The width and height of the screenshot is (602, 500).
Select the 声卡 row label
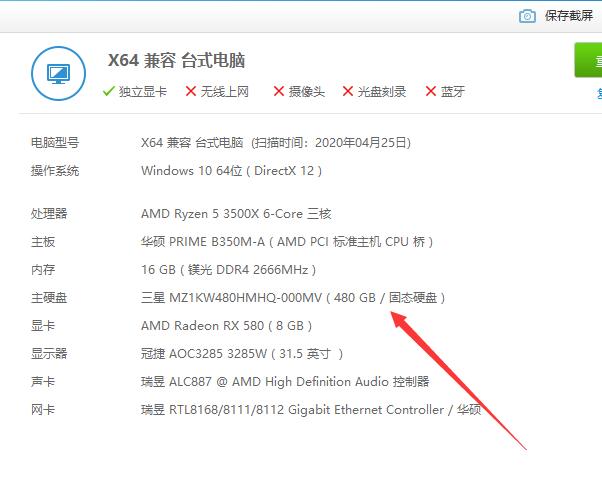click(x=43, y=382)
